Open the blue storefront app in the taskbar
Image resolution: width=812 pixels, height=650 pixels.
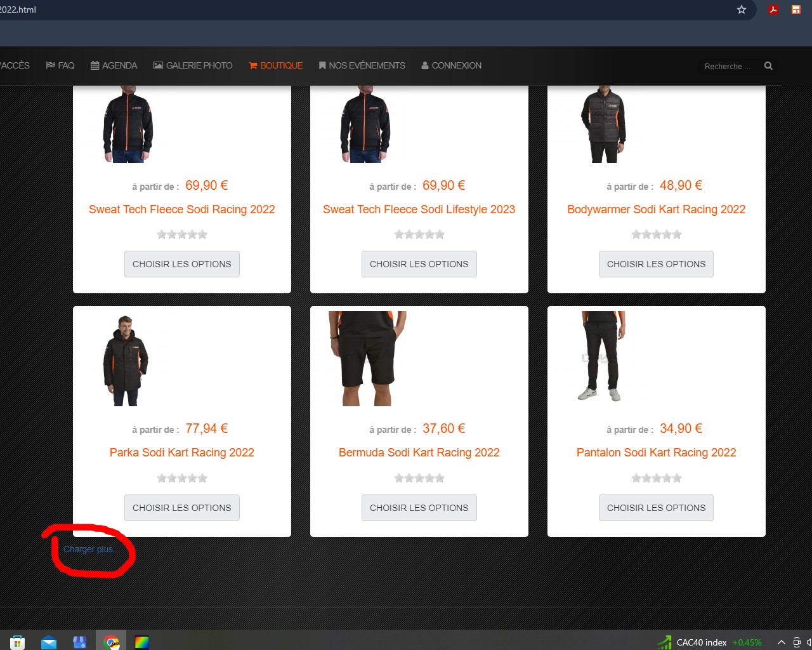pos(79,642)
